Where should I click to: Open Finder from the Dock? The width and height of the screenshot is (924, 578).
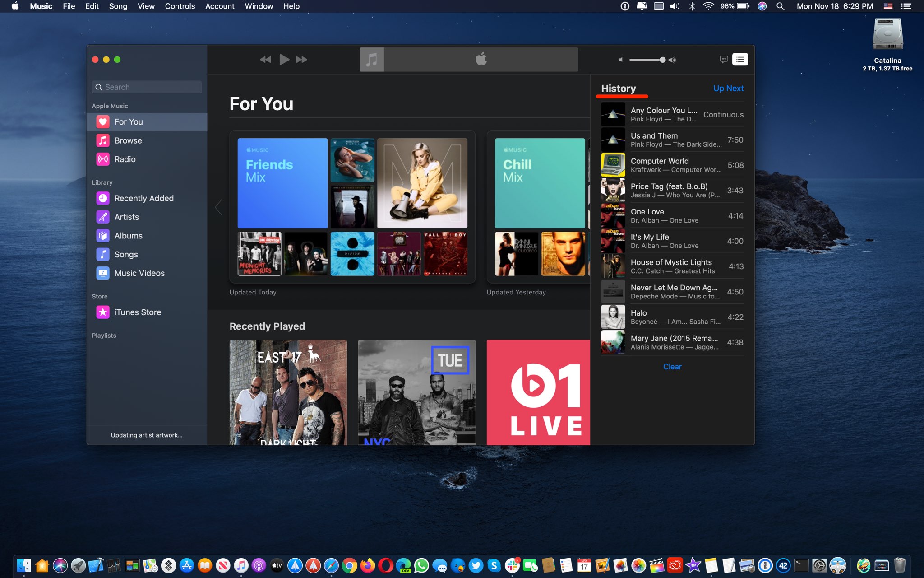pos(24,565)
